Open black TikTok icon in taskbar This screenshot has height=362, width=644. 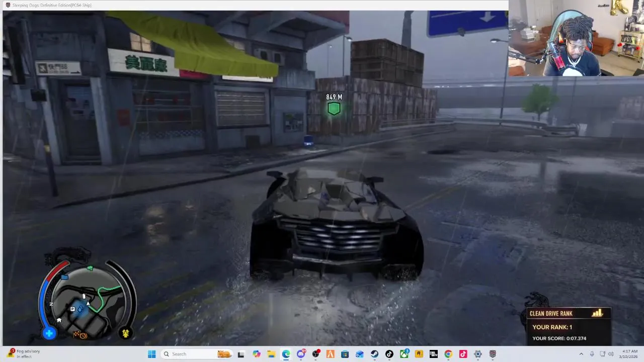tap(389, 354)
